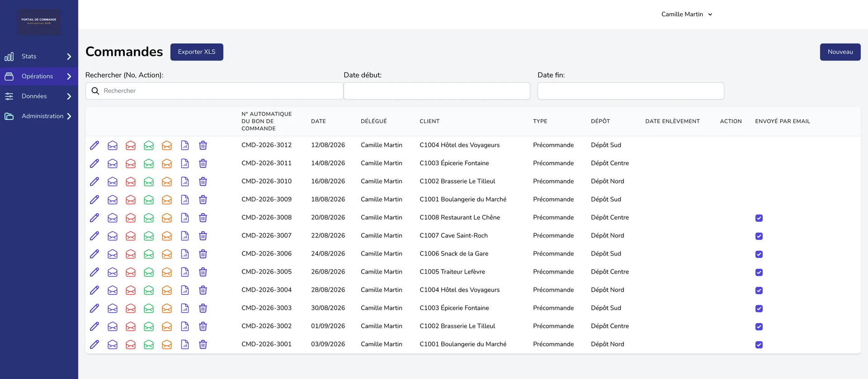
Task: Click the orange envelope icon for CMD-2026-3001
Action: [167, 344]
